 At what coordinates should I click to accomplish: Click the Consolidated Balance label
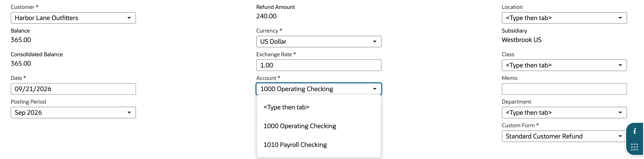(37, 54)
